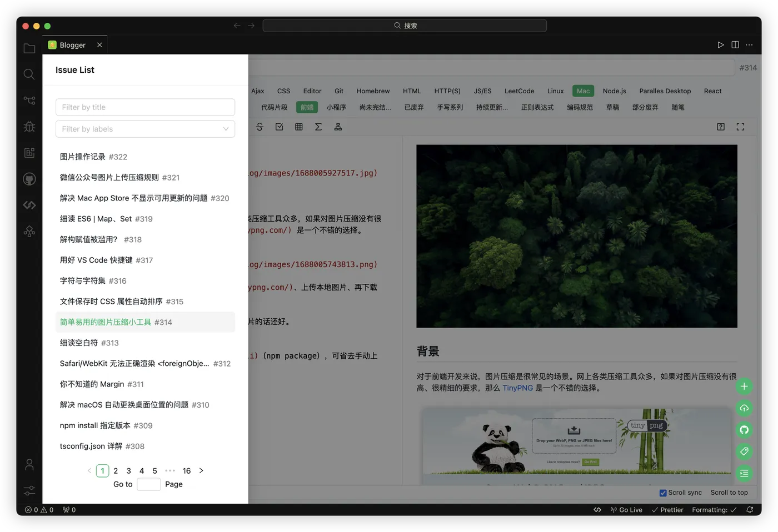Toggle fullscreen editor icon
This screenshot has height=532, width=778.
[740, 127]
